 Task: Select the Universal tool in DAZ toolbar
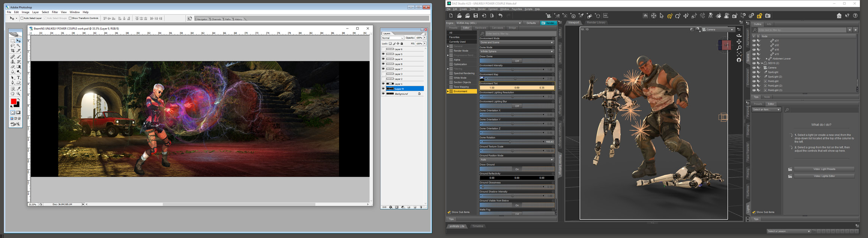670,16
